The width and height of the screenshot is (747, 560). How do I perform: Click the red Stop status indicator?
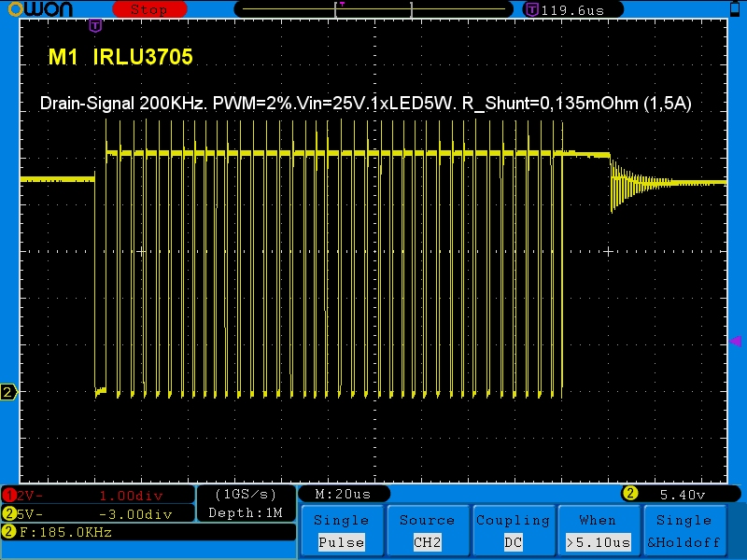149,9
